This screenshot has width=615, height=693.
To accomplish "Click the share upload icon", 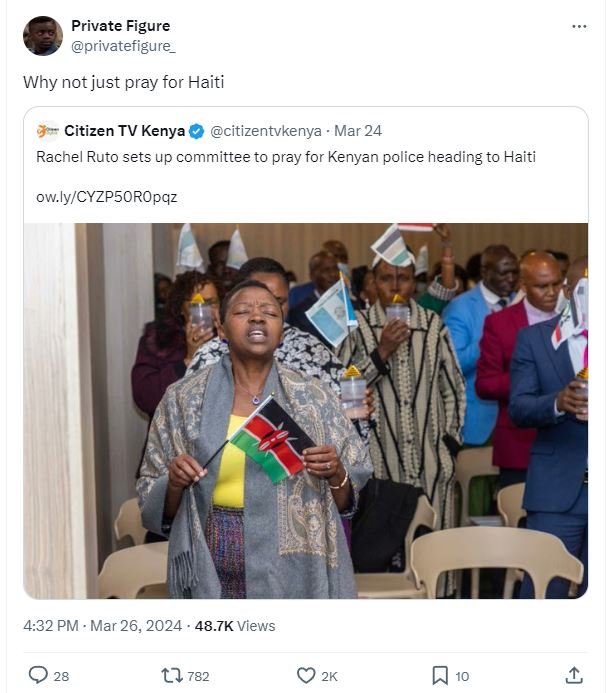I will coord(574,675).
